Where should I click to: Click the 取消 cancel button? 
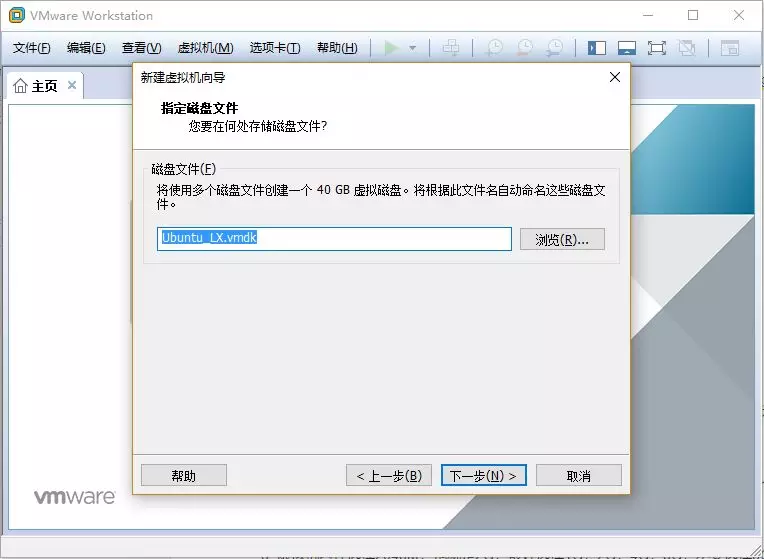coord(579,475)
